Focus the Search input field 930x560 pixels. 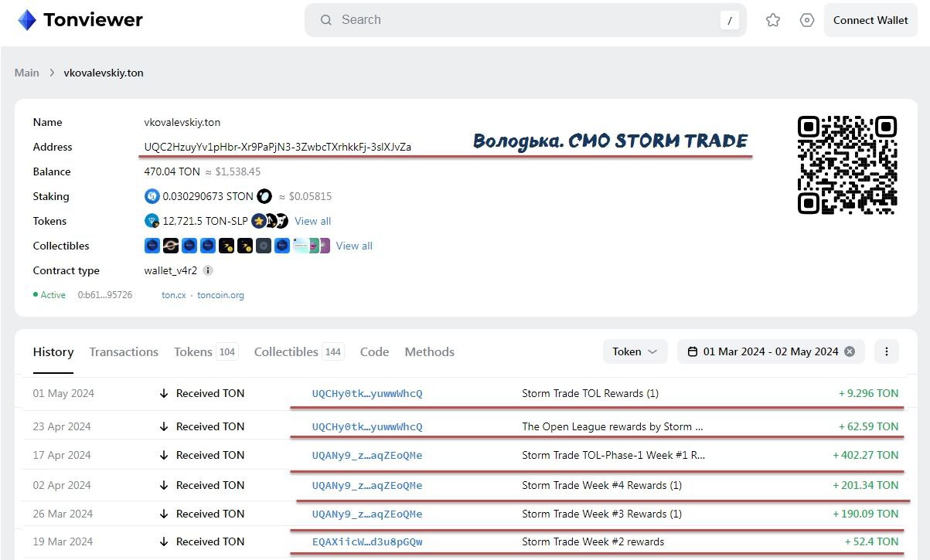[x=526, y=20]
